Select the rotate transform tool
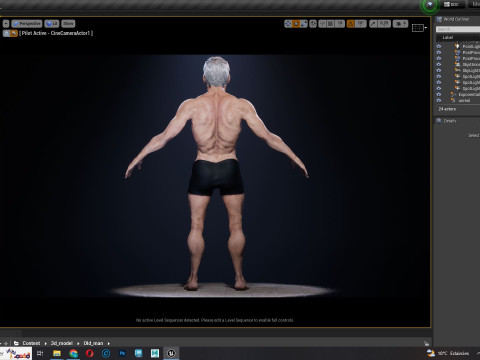The height and width of the screenshot is (360, 480). tap(296, 24)
